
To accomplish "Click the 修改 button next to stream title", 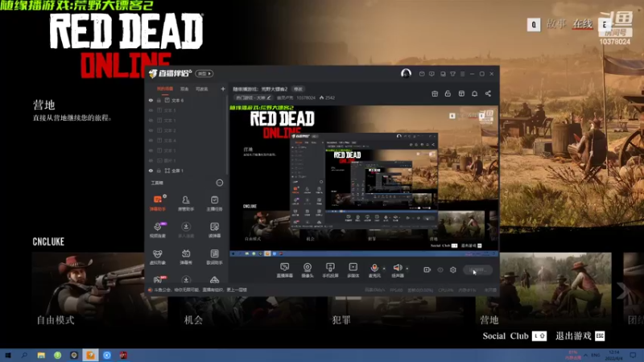I will [298, 89].
